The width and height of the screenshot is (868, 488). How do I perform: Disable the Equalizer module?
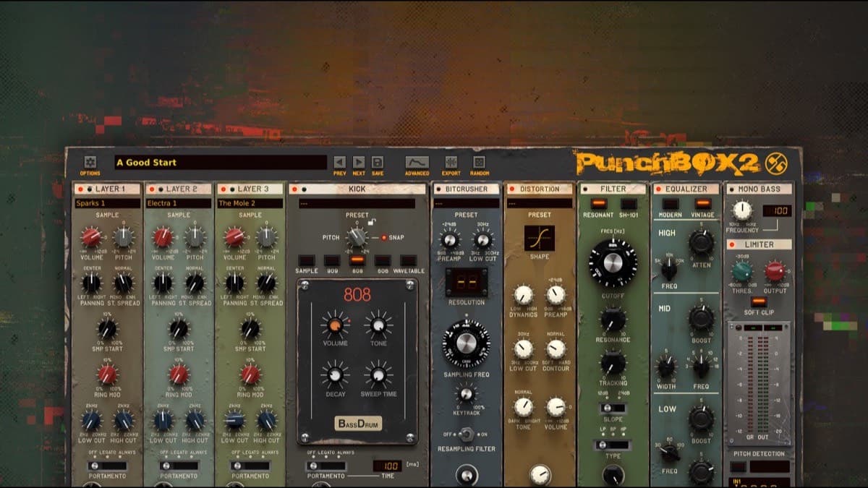click(x=658, y=189)
